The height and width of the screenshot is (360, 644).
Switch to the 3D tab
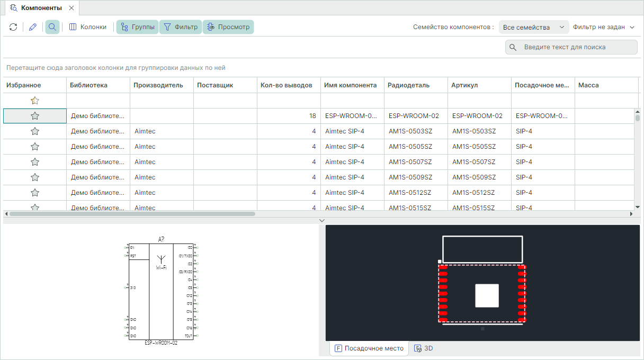pos(424,348)
